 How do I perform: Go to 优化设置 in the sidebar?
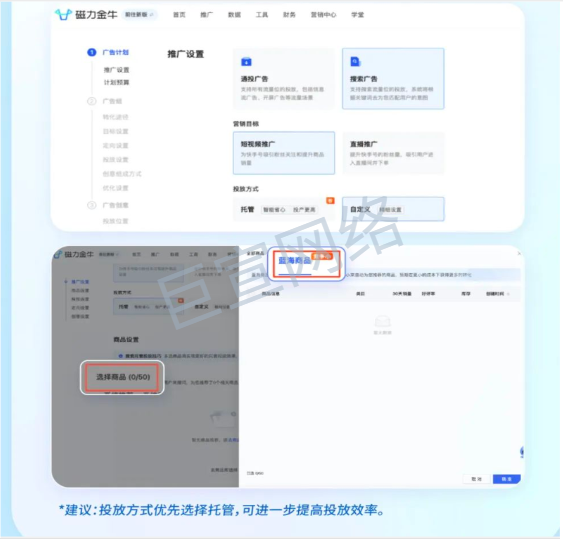(115, 188)
